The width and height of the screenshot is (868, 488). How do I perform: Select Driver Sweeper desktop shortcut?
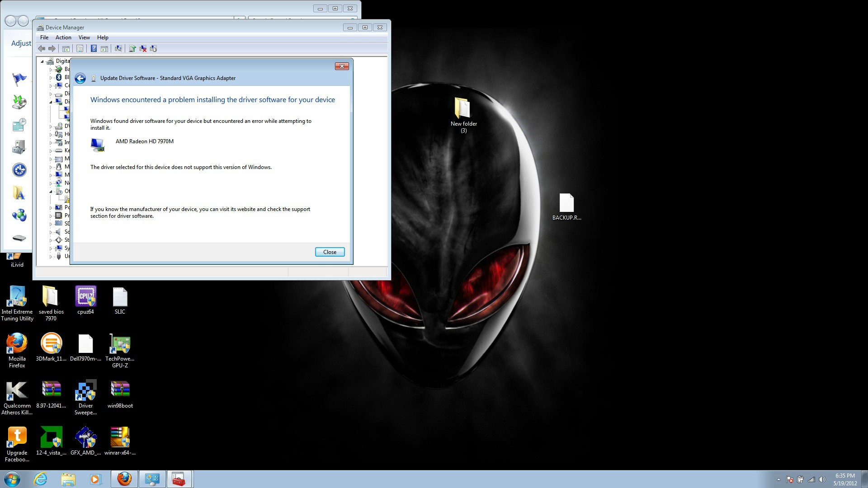[x=85, y=398]
